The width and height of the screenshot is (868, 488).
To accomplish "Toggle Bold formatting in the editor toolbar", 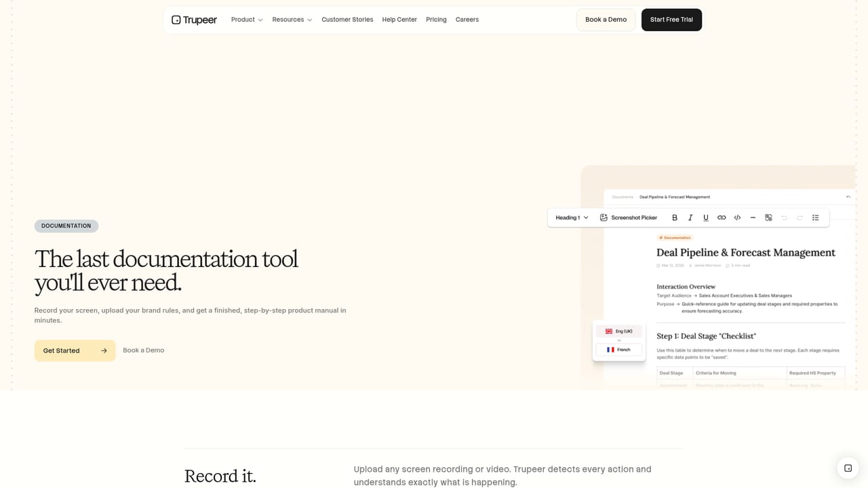I will (x=675, y=218).
